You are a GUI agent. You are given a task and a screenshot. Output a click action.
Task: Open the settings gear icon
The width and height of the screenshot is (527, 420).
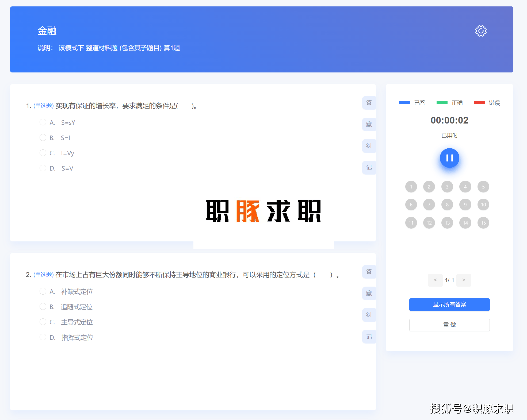tap(481, 31)
